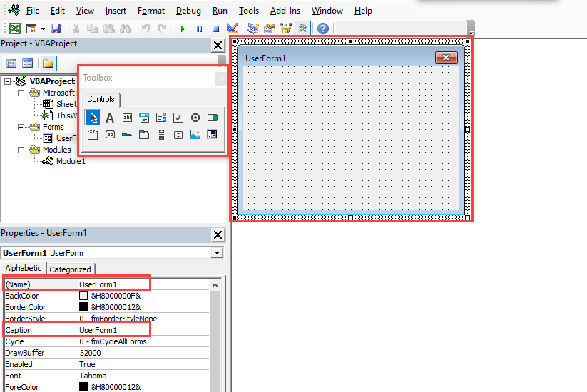Image resolution: width=587 pixels, height=392 pixels.
Task: Select the Image control tool
Action: click(195, 135)
